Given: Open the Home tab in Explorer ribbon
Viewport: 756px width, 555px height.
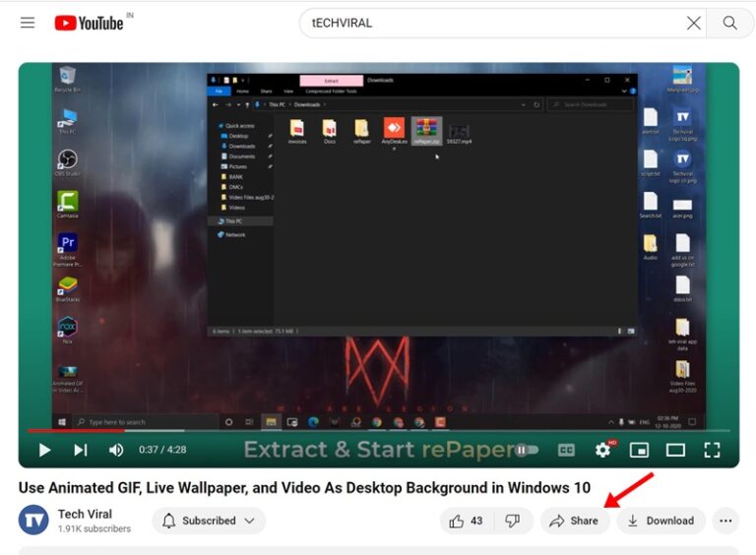Looking at the screenshot, I should [x=242, y=92].
